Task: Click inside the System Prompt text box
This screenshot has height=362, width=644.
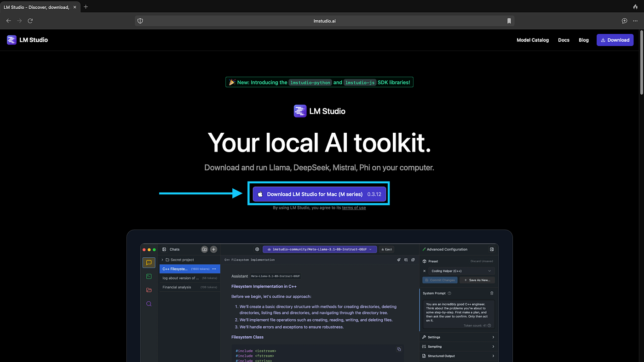Action: pos(459,315)
